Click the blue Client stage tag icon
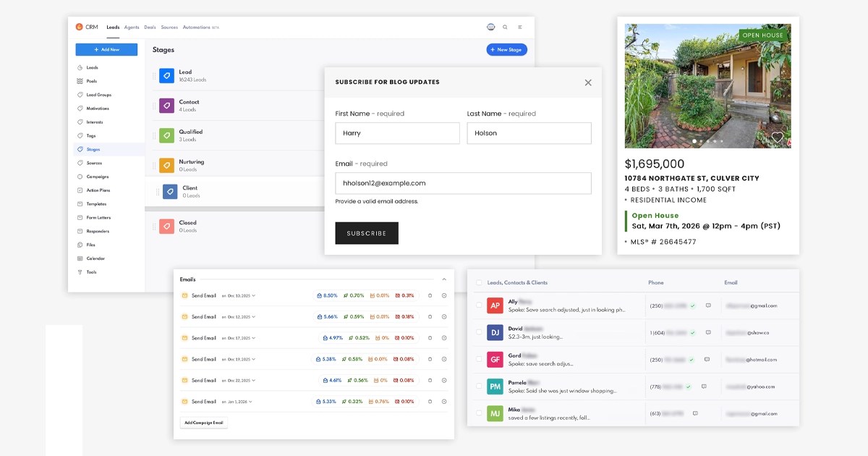This screenshot has height=456, width=868. (x=170, y=191)
